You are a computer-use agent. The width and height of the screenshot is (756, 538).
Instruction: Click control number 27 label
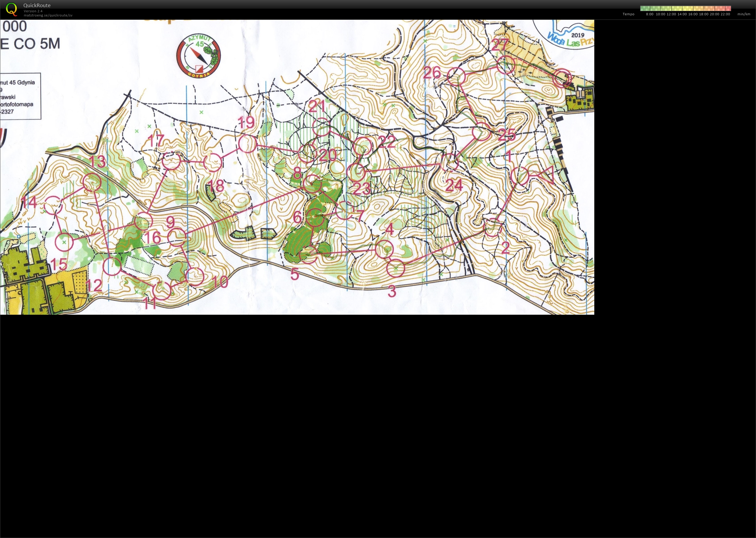(500, 45)
